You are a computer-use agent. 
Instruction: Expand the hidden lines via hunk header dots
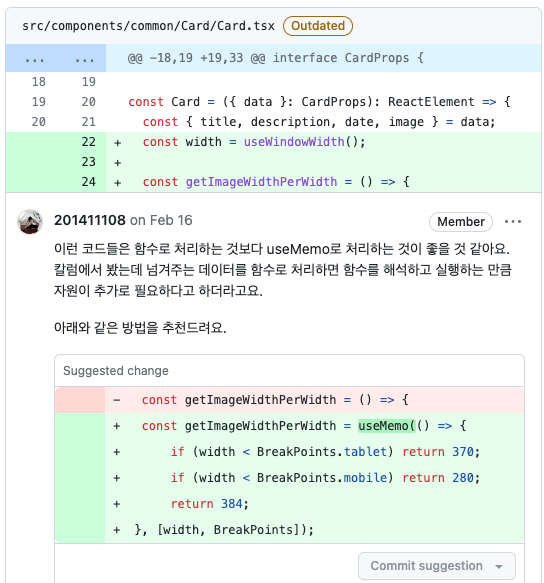point(56,58)
